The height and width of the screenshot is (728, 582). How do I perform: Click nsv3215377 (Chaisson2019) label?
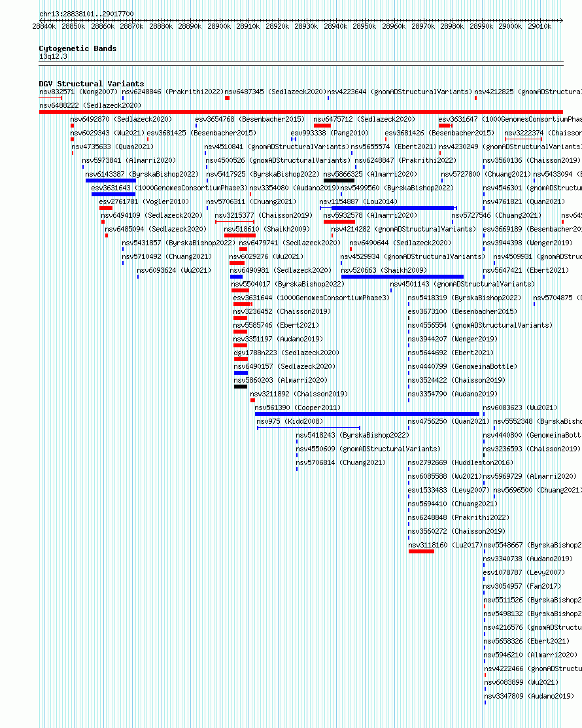[263, 215]
